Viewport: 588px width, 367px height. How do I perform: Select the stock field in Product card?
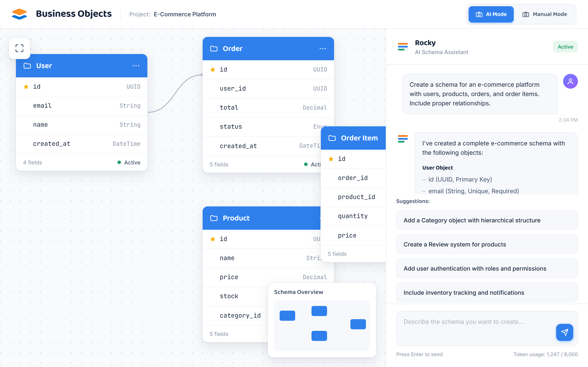point(235,296)
